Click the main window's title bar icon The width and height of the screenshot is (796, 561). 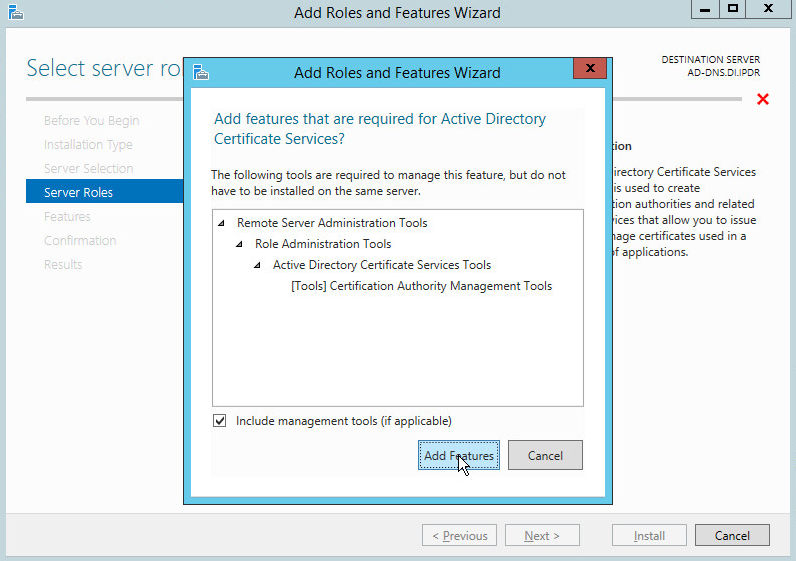point(13,12)
